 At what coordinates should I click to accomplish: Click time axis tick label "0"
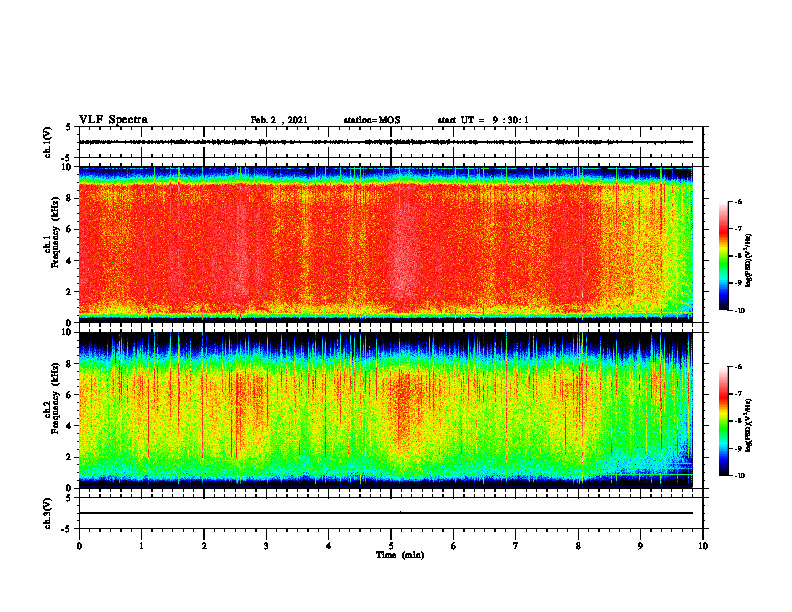pyautogui.click(x=79, y=546)
